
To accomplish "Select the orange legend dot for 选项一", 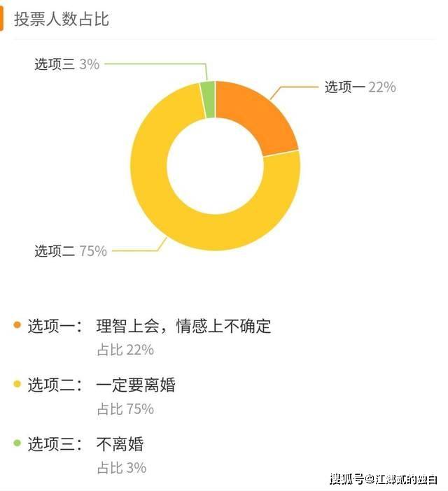I will [17, 325].
